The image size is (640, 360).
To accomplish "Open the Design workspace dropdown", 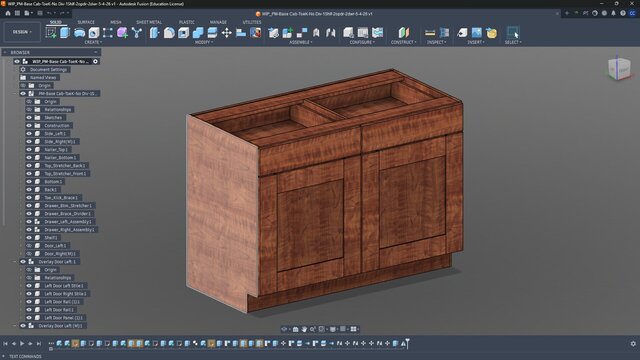I will pyautogui.click(x=22, y=32).
